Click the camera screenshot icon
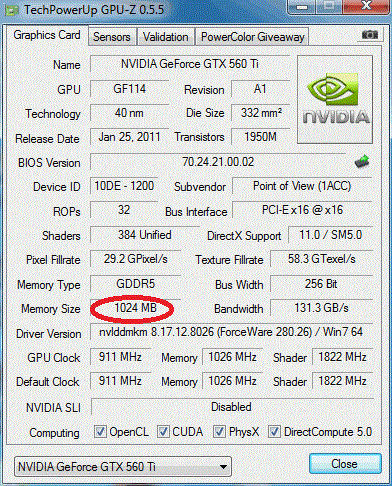Image resolution: width=392 pixels, height=486 pixels. 370,34
